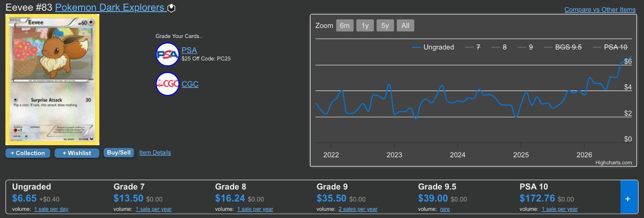The image size is (644, 218).
Task: Click the 2024 label on the chart axis
Action: tap(458, 155)
